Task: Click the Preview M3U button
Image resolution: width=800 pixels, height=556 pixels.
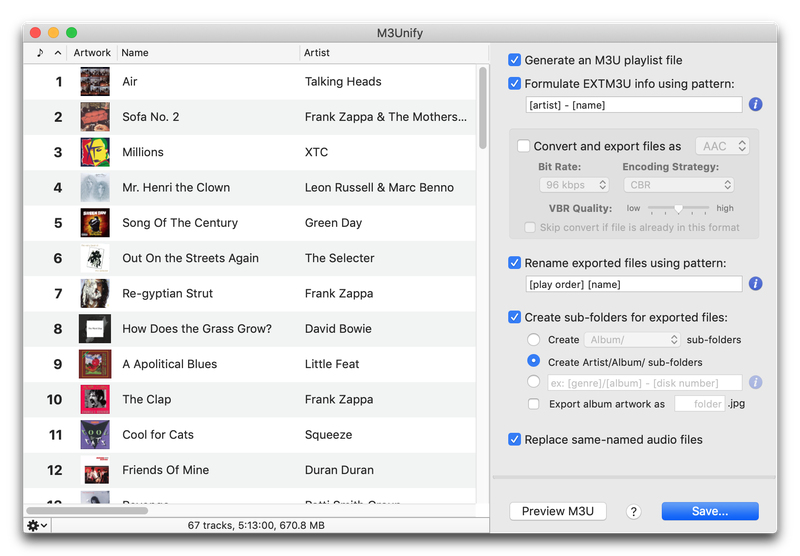Action: click(558, 512)
